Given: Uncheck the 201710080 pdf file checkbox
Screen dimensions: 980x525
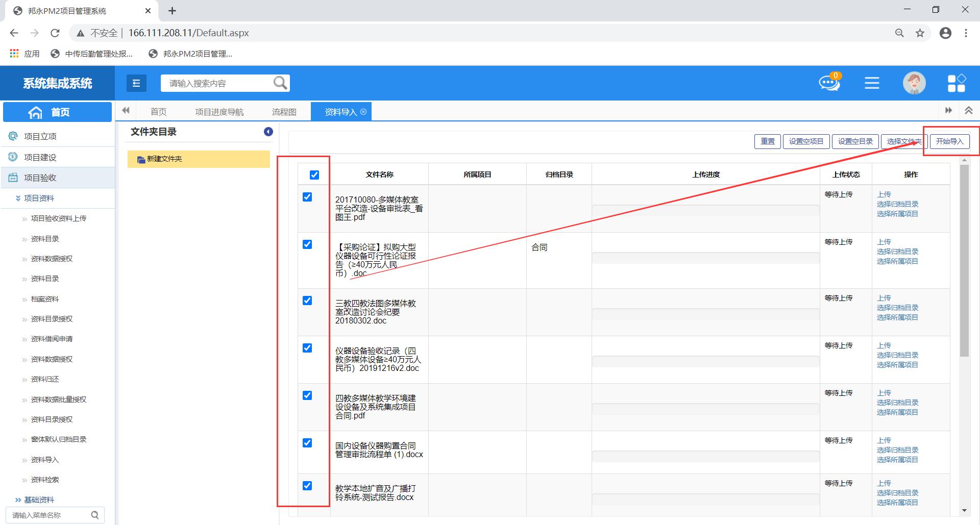Looking at the screenshot, I should pyautogui.click(x=307, y=197).
